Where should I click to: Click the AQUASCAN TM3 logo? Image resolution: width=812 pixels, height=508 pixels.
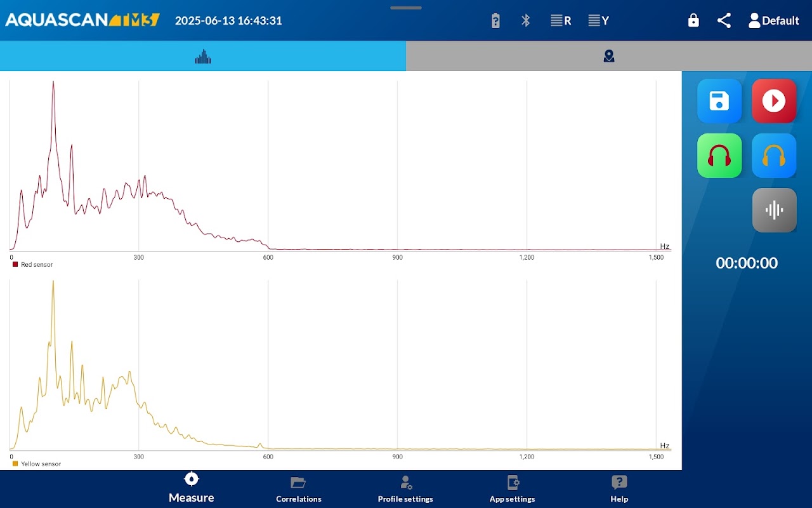pos(82,20)
